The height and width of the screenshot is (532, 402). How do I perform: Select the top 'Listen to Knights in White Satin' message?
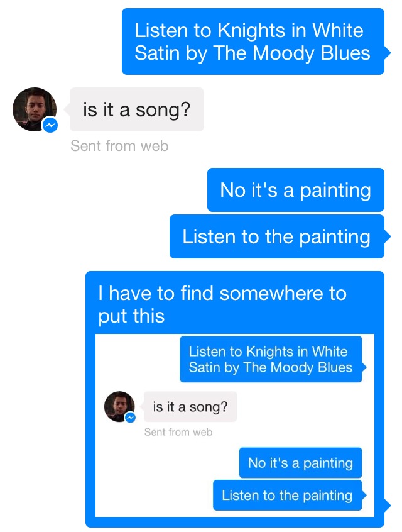click(x=253, y=42)
